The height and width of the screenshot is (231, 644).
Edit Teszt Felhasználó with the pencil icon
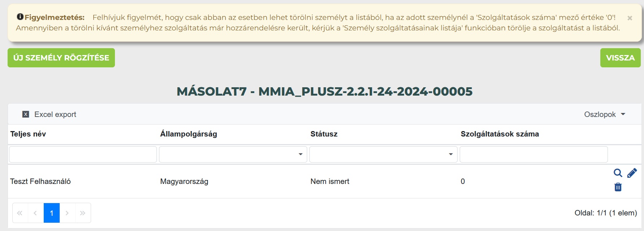632,173
